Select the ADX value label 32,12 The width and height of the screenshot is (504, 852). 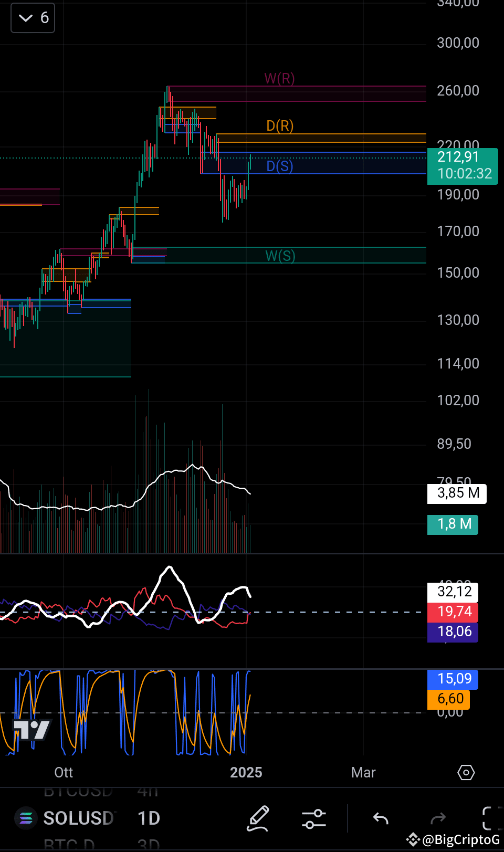(453, 592)
